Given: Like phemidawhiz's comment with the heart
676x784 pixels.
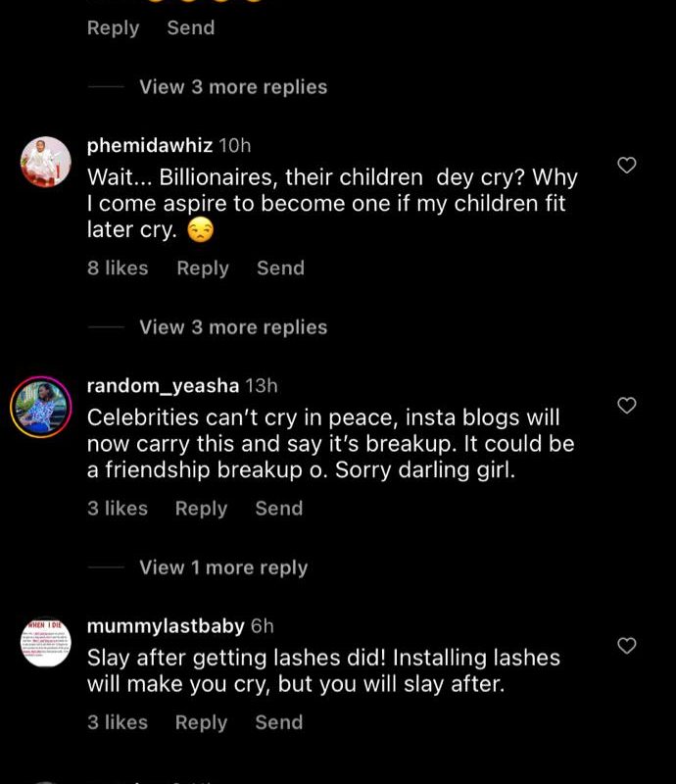Looking at the screenshot, I should (627, 166).
